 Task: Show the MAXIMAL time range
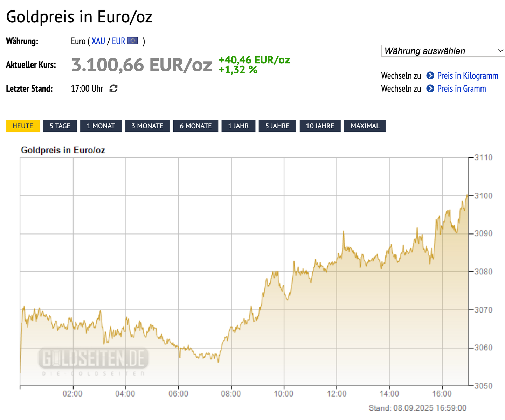point(365,126)
